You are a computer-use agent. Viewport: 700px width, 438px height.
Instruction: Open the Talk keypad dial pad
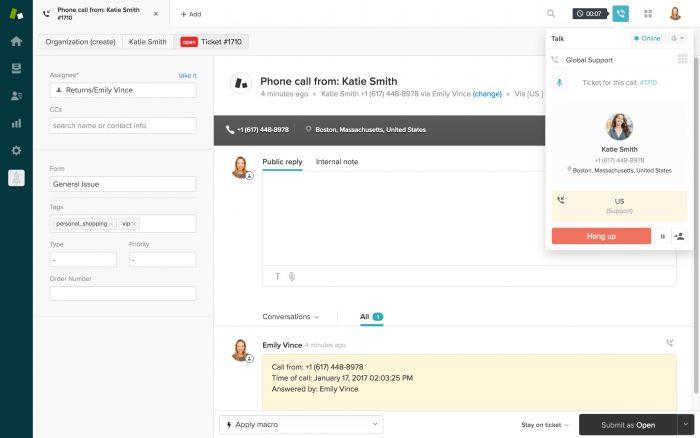(682, 59)
